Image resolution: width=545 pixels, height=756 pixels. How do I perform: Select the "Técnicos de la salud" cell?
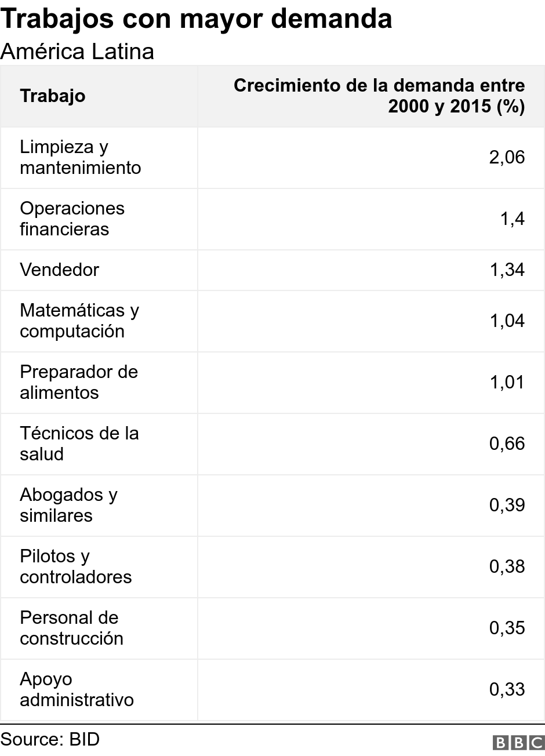(x=79, y=444)
